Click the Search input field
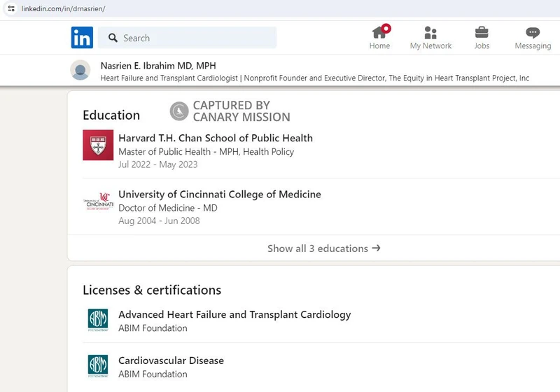Image resolution: width=560 pixels, height=392 pixels. click(187, 38)
